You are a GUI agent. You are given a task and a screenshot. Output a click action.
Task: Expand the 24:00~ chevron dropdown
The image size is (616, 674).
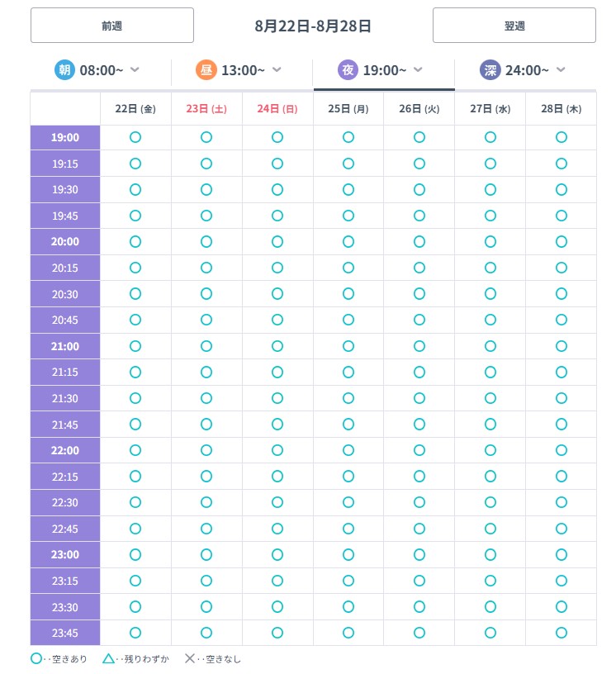(560, 69)
